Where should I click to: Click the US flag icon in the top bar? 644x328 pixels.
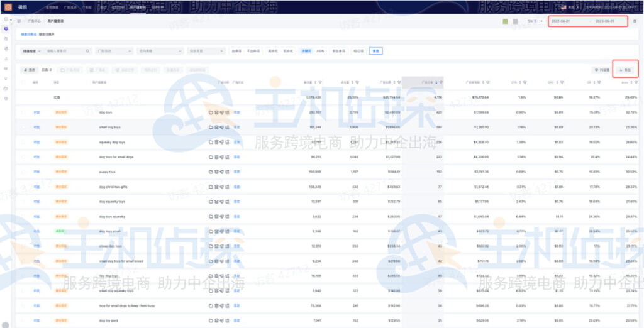tap(563, 7)
